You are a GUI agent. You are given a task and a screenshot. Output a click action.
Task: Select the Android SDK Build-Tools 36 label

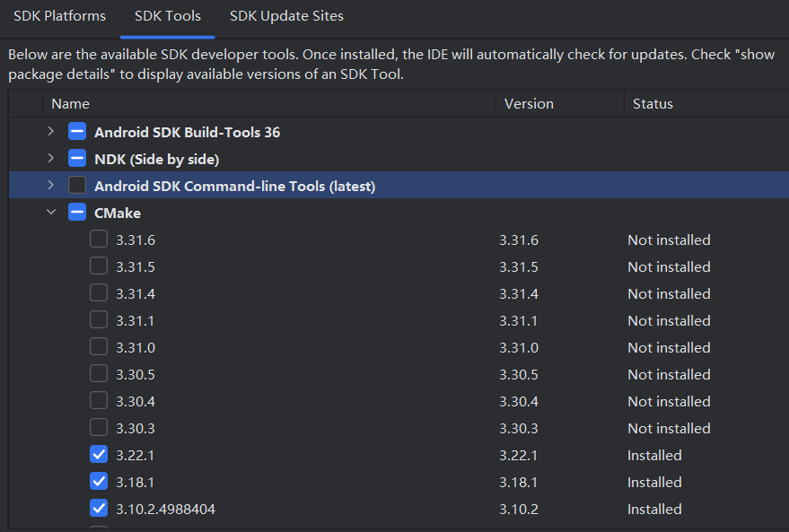click(188, 132)
